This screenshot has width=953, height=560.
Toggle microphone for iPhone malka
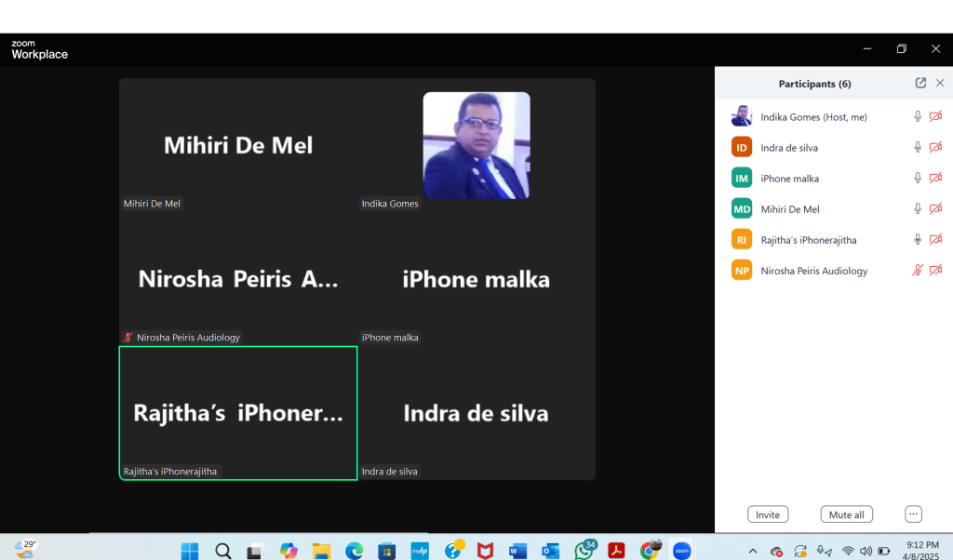(x=917, y=178)
